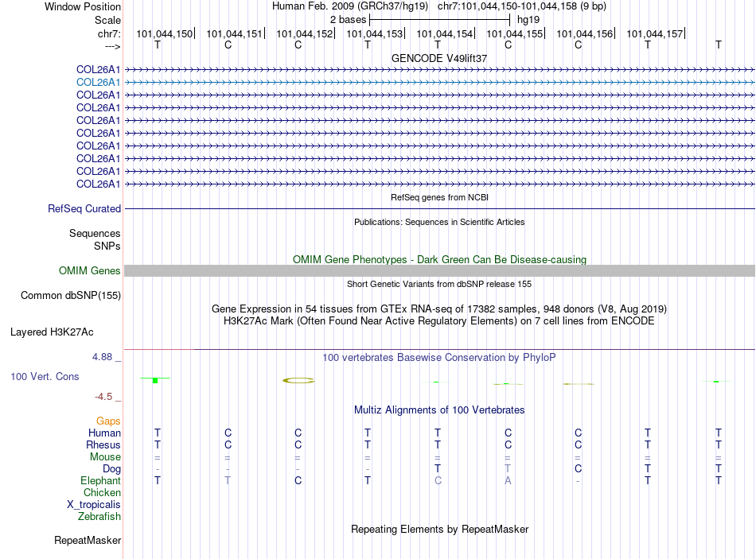
Task: Click the orange Gaps row label
Action: 108,421
